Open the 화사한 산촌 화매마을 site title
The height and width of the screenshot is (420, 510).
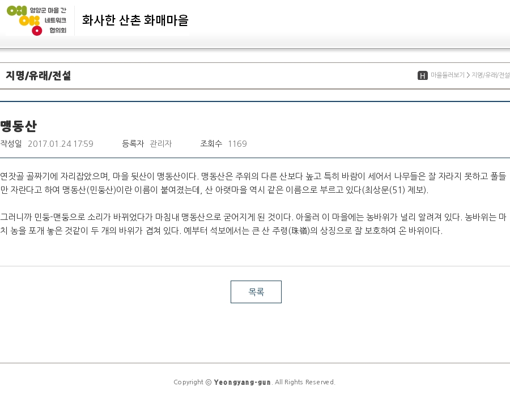(135, 20)
